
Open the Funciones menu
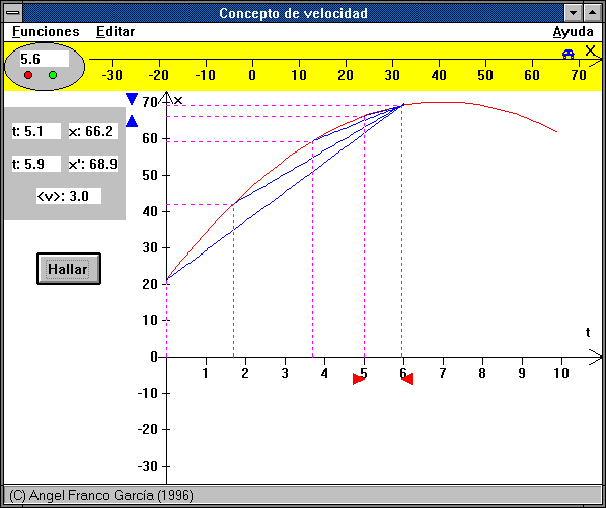[x=46, y=31]
